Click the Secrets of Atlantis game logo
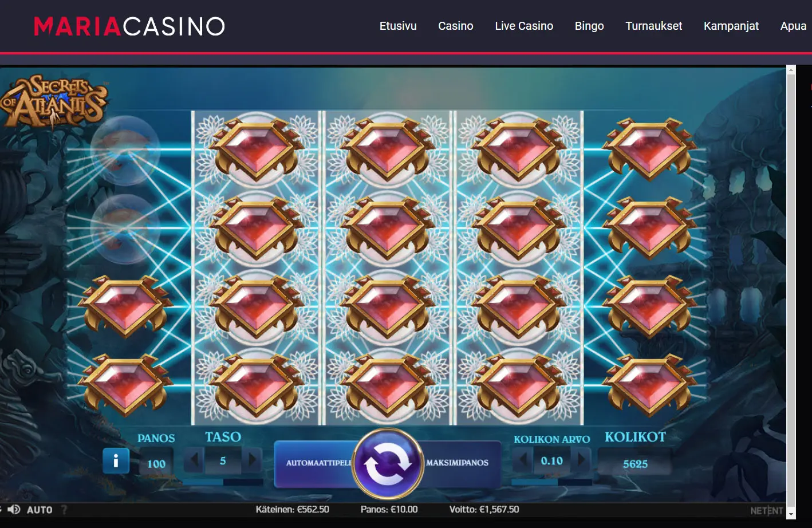The height and width of the screenshot is (528, 812). [54, 101]
